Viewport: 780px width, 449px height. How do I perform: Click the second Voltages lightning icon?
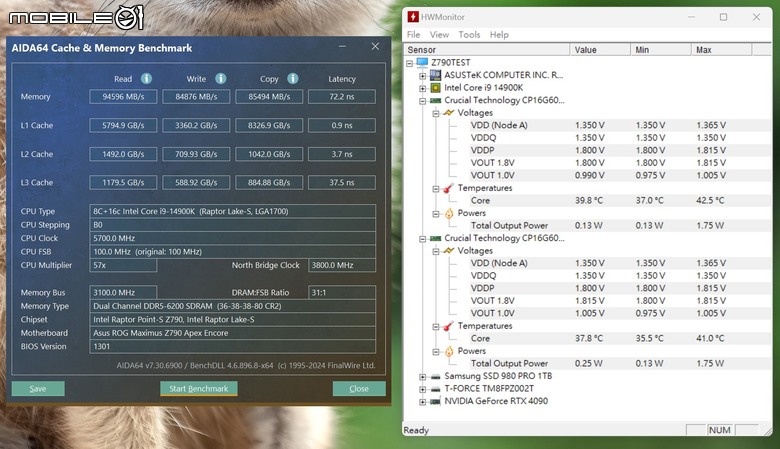(x=449, y=251)
